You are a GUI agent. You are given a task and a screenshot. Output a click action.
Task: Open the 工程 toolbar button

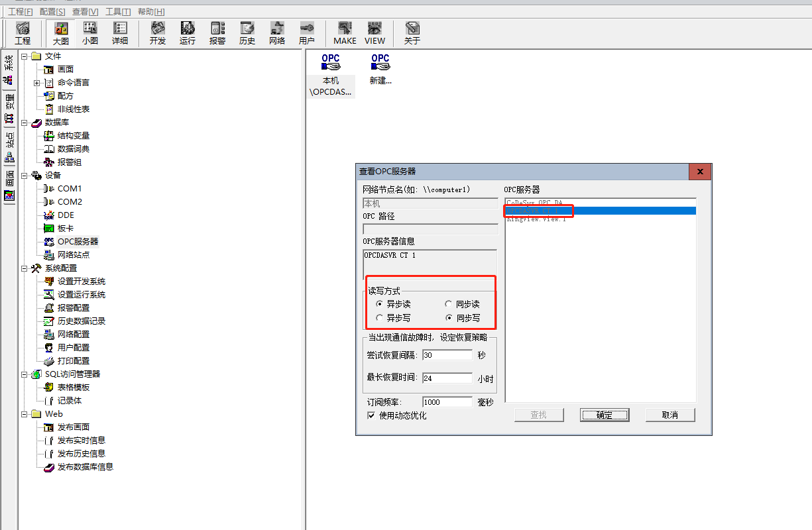click(23, 33)
